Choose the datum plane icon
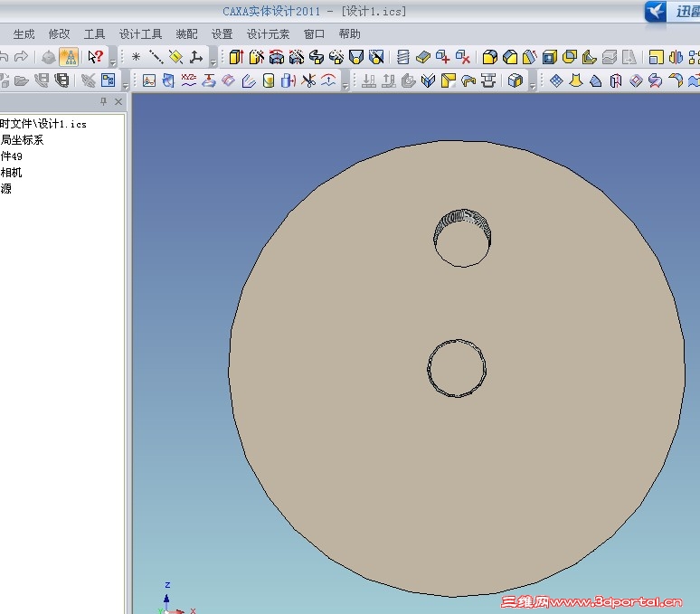The image size is (700, 614). tap(175, 57)
